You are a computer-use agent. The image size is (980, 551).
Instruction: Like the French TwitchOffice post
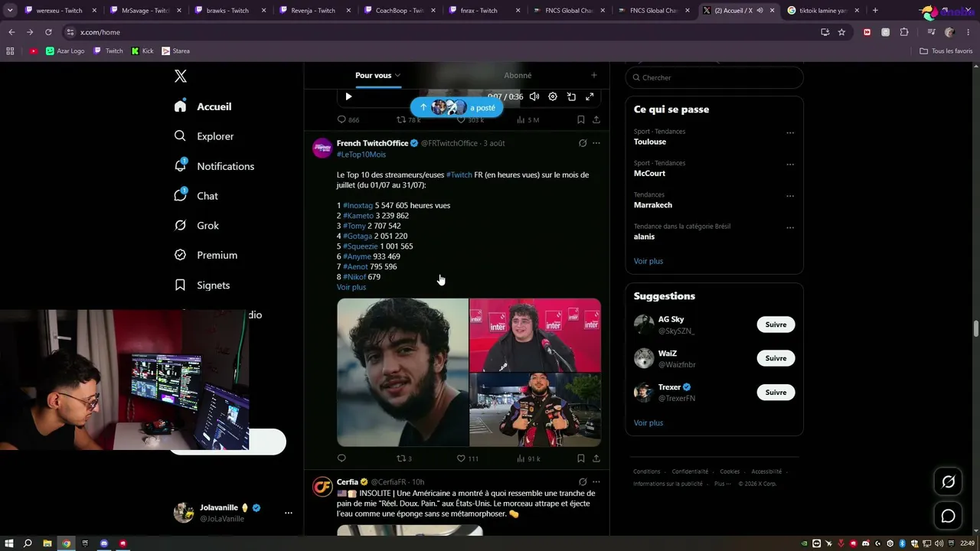467,458
